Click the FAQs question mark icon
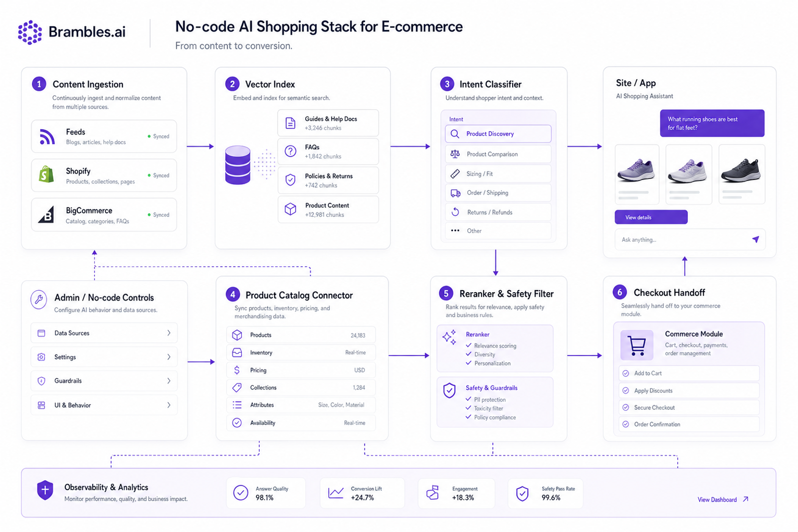This screenshot has height=532, width=798. coord(290,151)
